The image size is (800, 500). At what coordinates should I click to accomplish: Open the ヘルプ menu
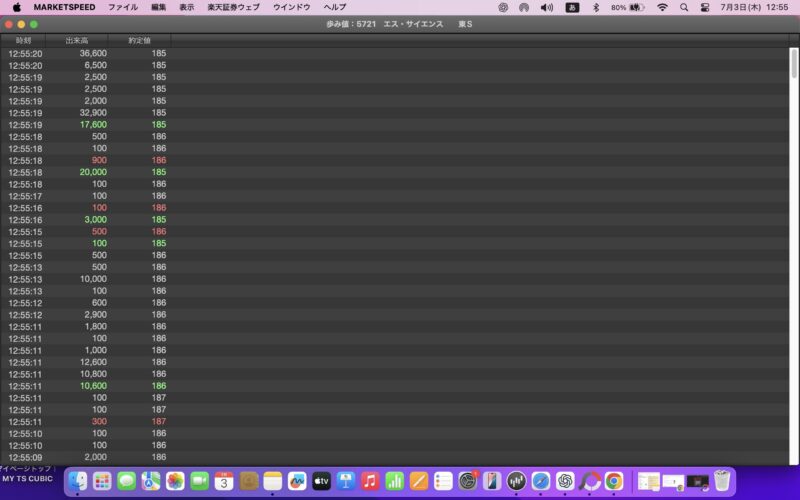(335, 7)
